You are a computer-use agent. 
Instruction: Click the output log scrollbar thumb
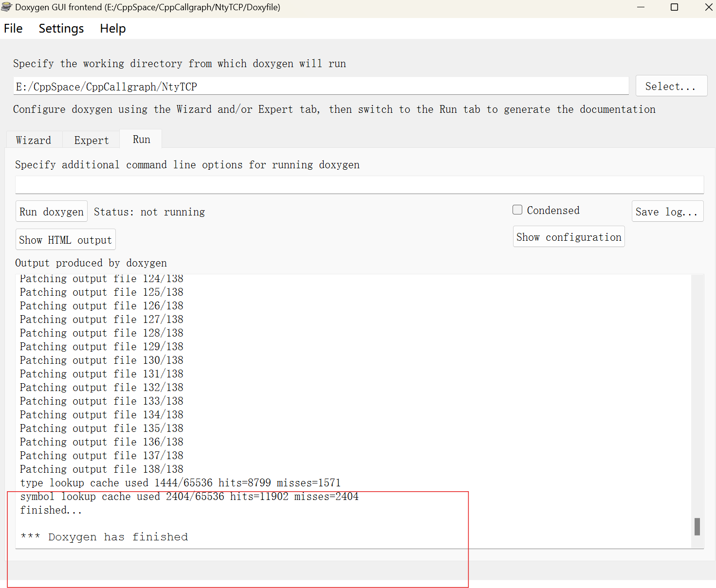pos(697,527)
